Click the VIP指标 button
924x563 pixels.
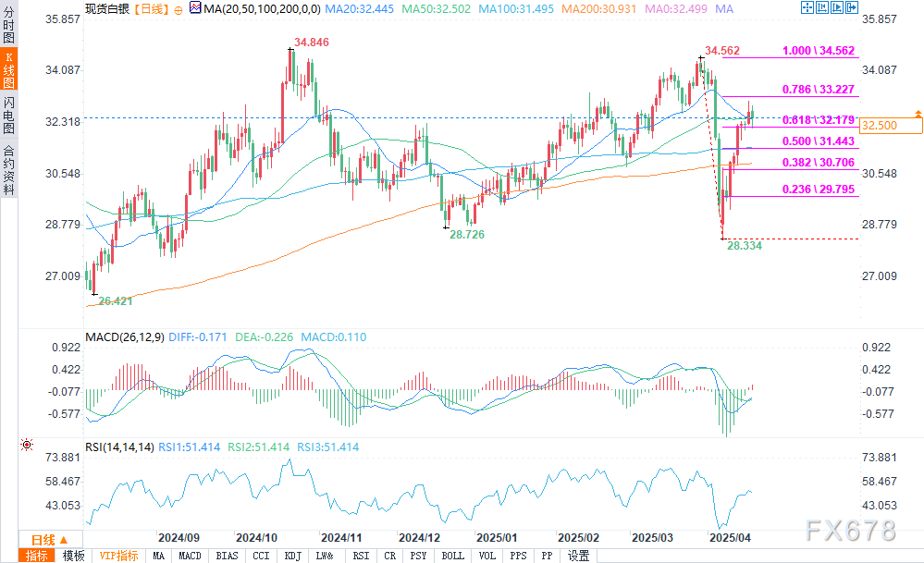click(x=119, y=556)
